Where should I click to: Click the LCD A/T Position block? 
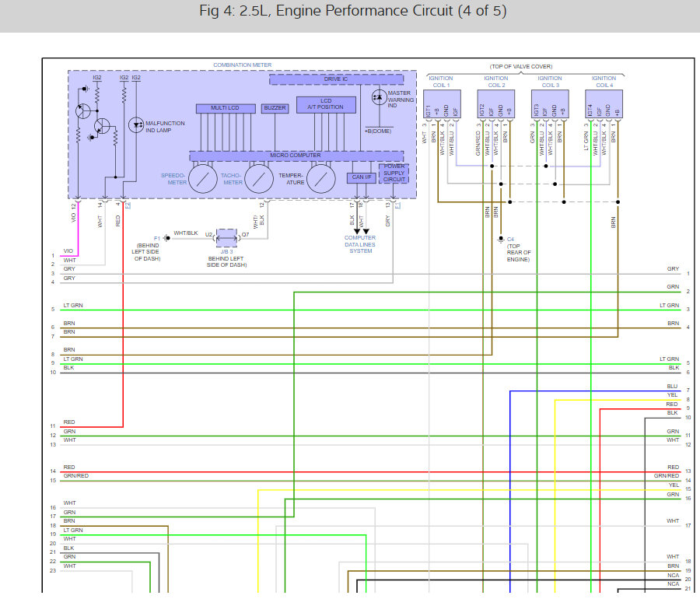(326, 104)
